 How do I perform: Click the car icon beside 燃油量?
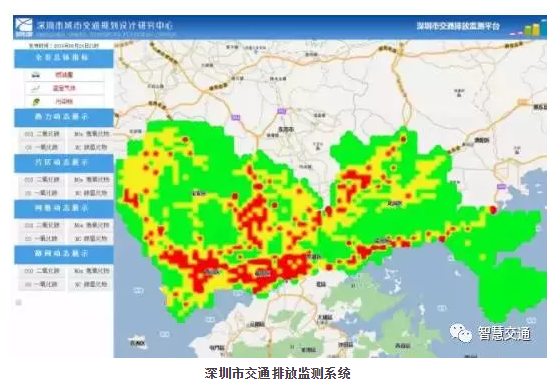[36, 75]
